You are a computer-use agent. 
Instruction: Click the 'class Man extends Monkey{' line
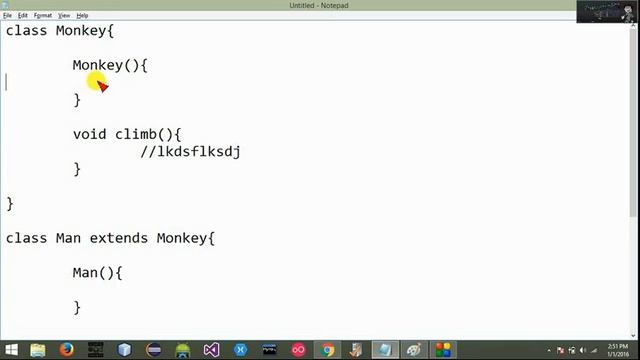click(x=110, y=238)
